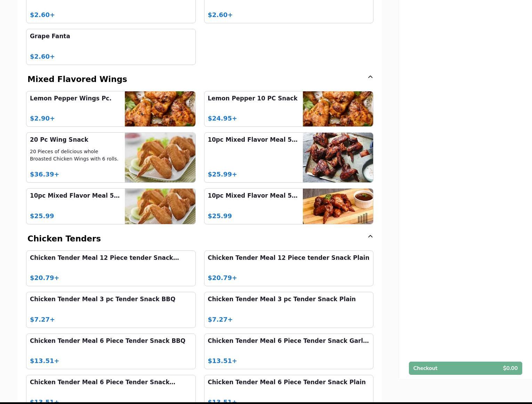
Task: Collapse the Mixed Flavored Wings section chevron
Action: pos(370,77)
